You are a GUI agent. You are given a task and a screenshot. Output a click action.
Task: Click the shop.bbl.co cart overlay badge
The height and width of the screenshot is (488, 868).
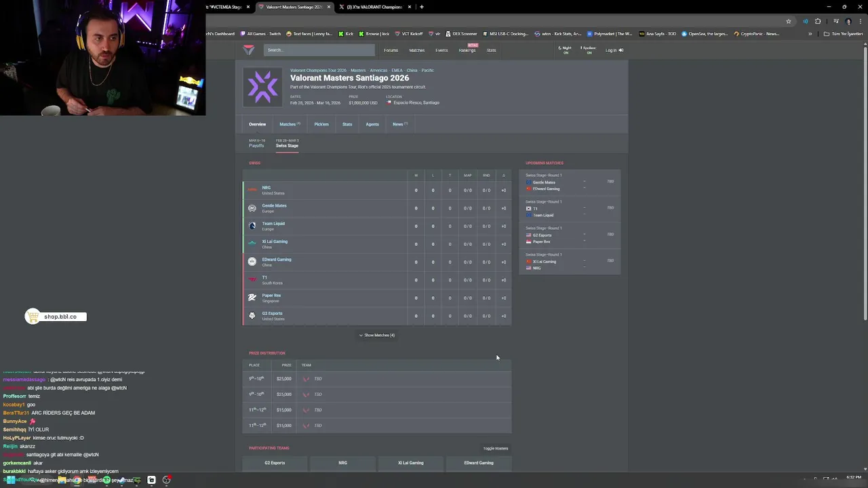[56, 317]
